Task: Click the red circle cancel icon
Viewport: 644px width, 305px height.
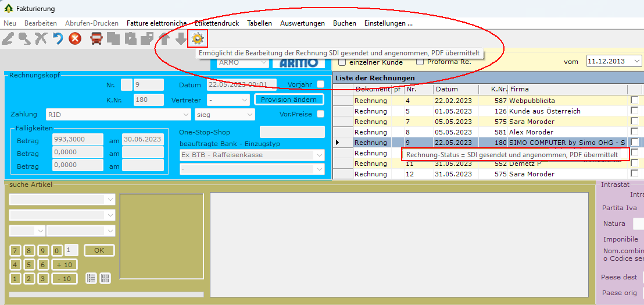Action: point(75,39)
